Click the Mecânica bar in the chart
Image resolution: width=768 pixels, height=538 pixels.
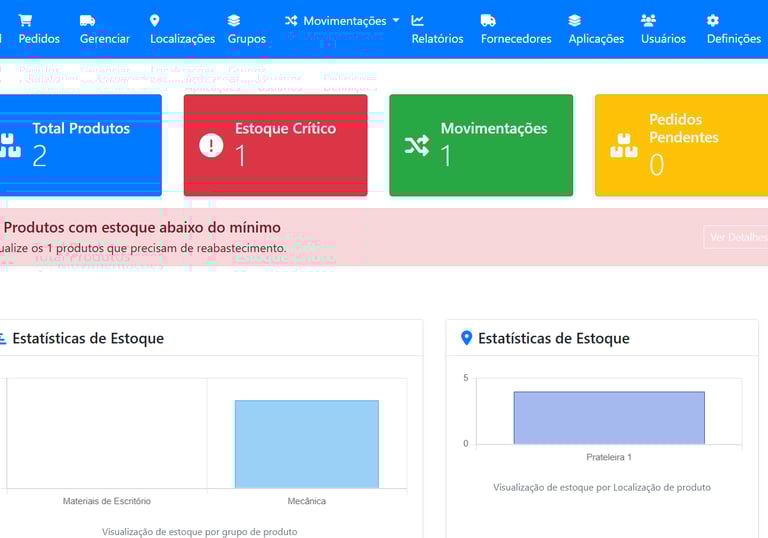pyautogui.click(x=307, y=444)
